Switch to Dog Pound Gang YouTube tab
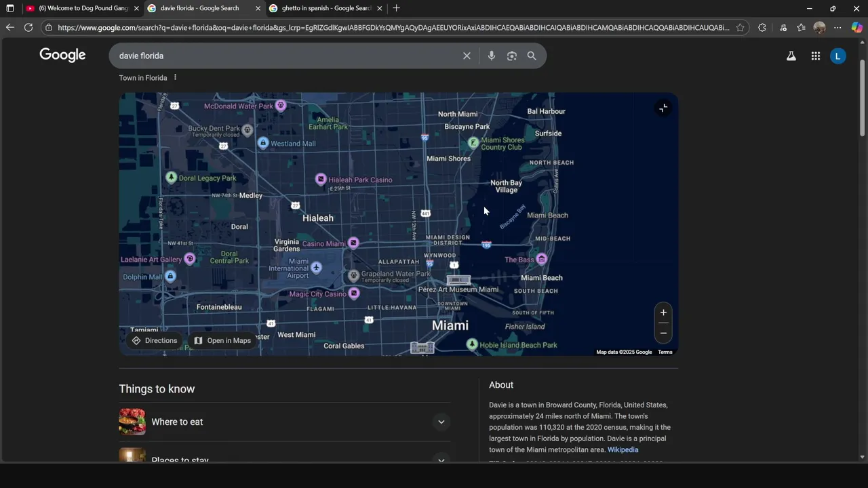Image resolution: width=868 pixels, height=488 pixels. 81,8
